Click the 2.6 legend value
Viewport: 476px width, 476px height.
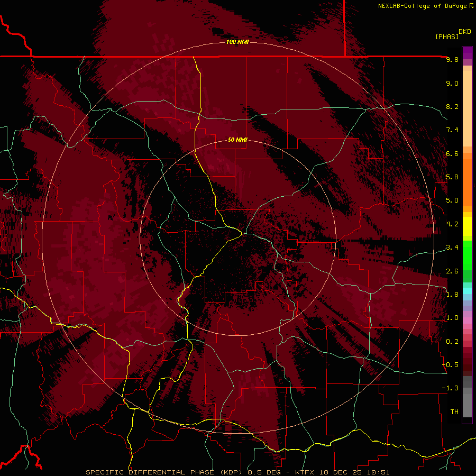click(x=452, y=271)
